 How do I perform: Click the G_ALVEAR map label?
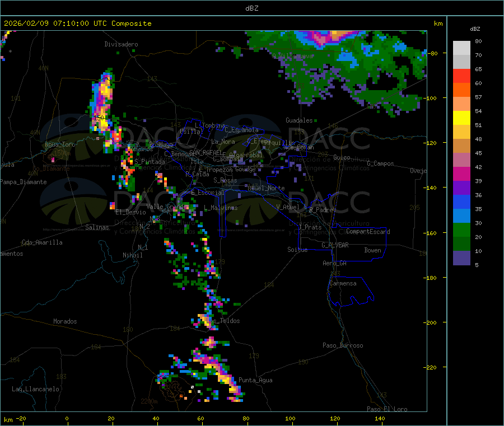(335, 245)
